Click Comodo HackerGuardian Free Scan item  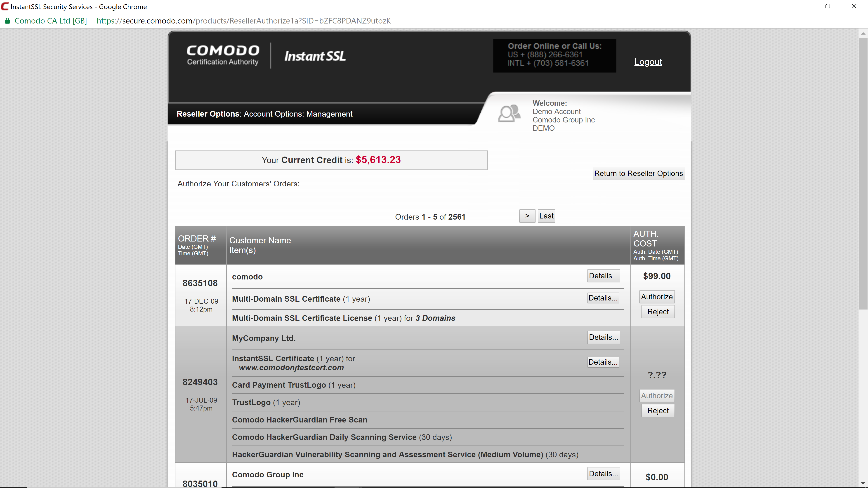pyautogui.click(x=300, y=420)
